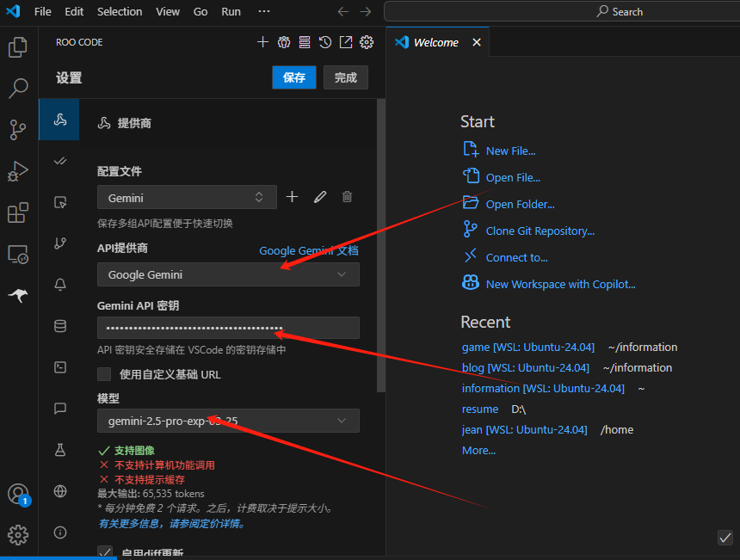Open the experimental flask settings section
The width and height of the screenshot is (740, 560).
[x=60, y=450]
